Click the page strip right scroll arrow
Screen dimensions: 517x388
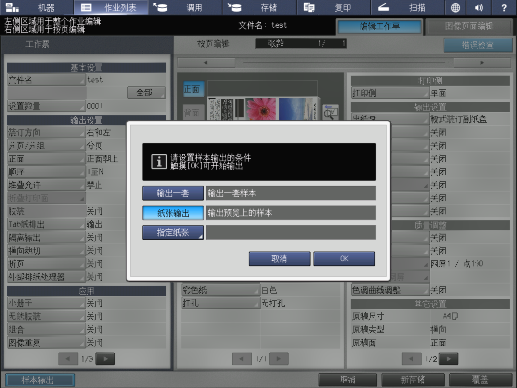(482, 62)
